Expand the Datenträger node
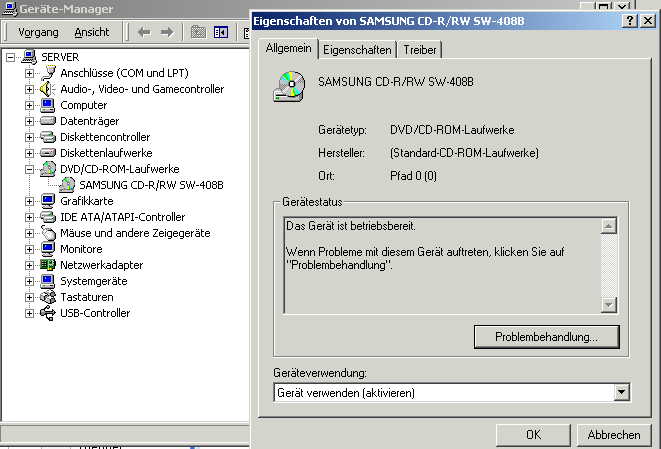 tap(29, 121)
